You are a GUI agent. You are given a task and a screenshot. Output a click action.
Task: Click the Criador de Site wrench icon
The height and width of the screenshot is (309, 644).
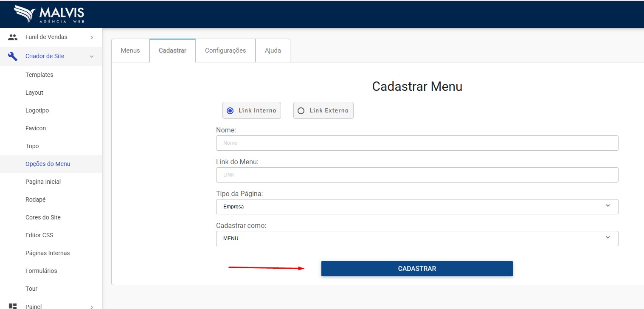click(x=13, y=56)
